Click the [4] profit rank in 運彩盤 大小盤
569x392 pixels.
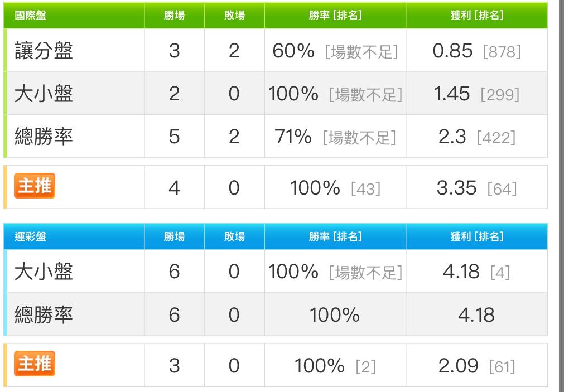(500, 273)
